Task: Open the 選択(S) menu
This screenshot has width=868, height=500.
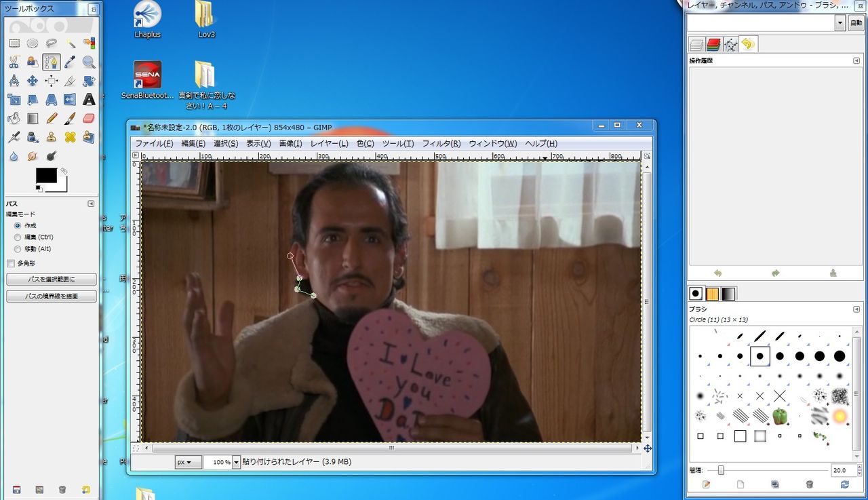Action: click(225, 144)
